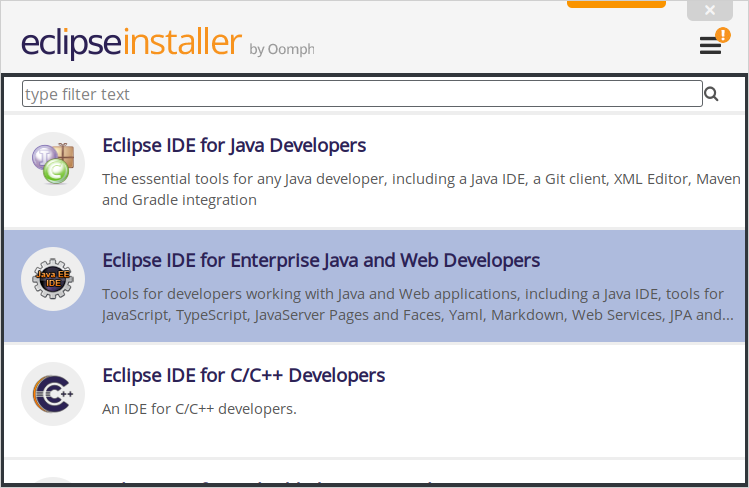This screenshot has height=488, width=749.
Task: Click the Java EE IDE gear icon
Action: (53, 279)
